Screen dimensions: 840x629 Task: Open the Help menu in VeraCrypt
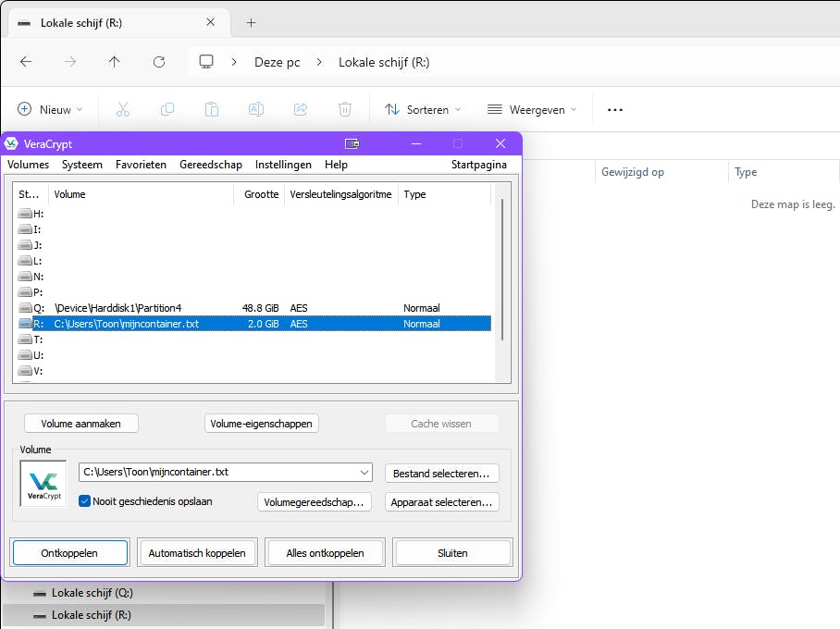(x=336, y=165)
